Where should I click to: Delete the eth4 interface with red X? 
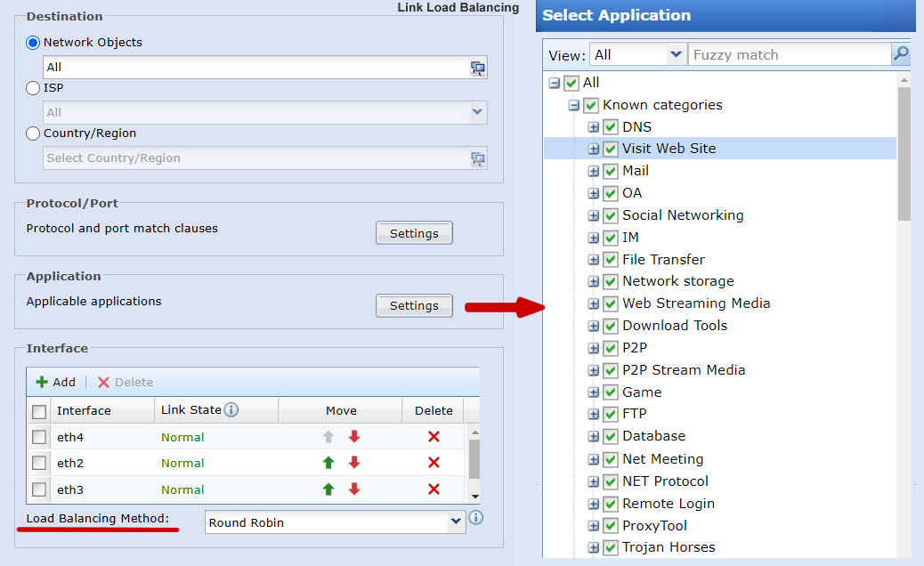click(x=434, y=437)
